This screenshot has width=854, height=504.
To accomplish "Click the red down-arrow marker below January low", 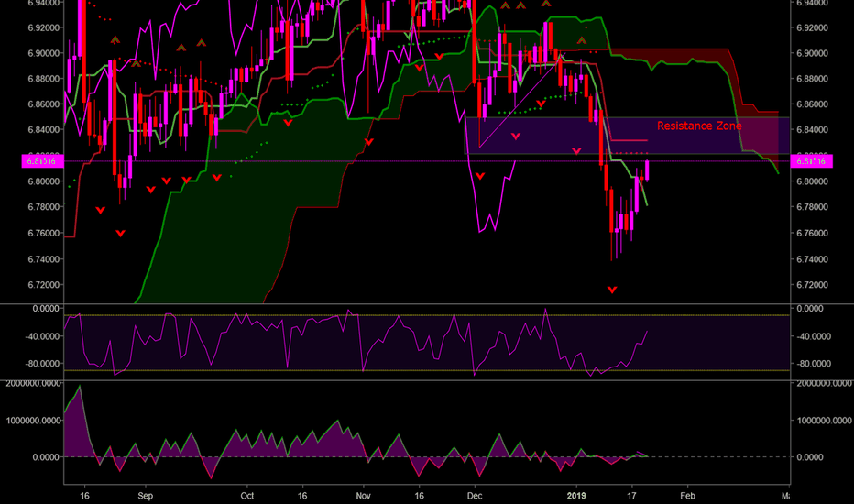I will tap(612, 290).
